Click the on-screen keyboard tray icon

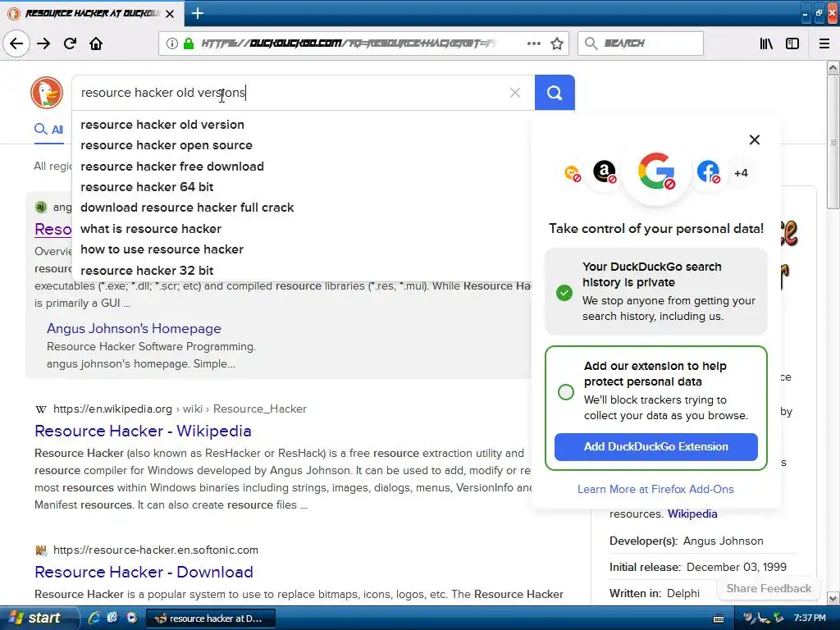719,619
